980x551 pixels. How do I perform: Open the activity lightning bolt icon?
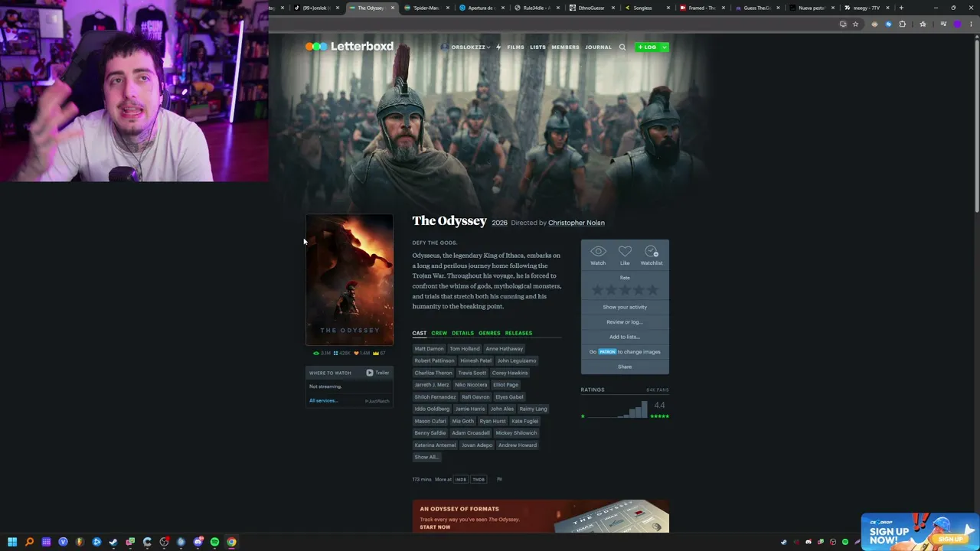click(498, 47)
